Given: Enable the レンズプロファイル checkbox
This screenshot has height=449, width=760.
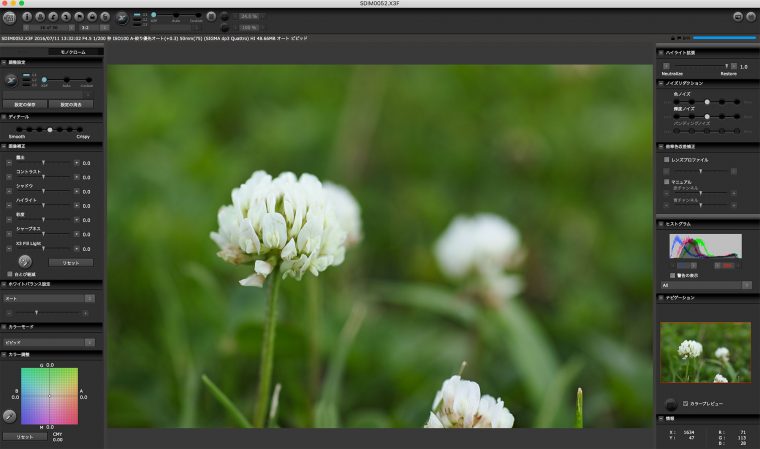Looking at the screenshot, I should (666, 160).
